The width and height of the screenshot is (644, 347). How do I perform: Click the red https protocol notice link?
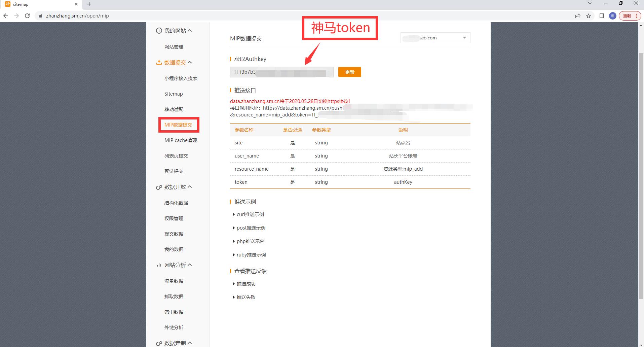[290, 101]
